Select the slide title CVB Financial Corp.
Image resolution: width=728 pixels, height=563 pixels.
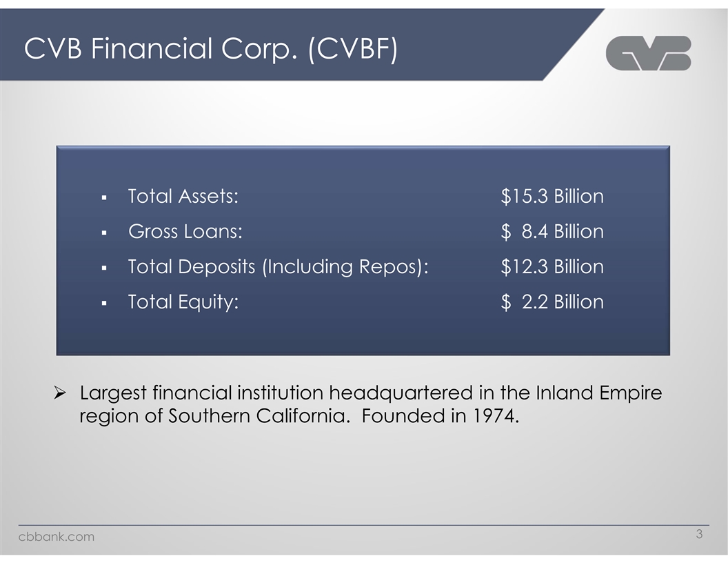pyautogui.click(x=210, y=49)
